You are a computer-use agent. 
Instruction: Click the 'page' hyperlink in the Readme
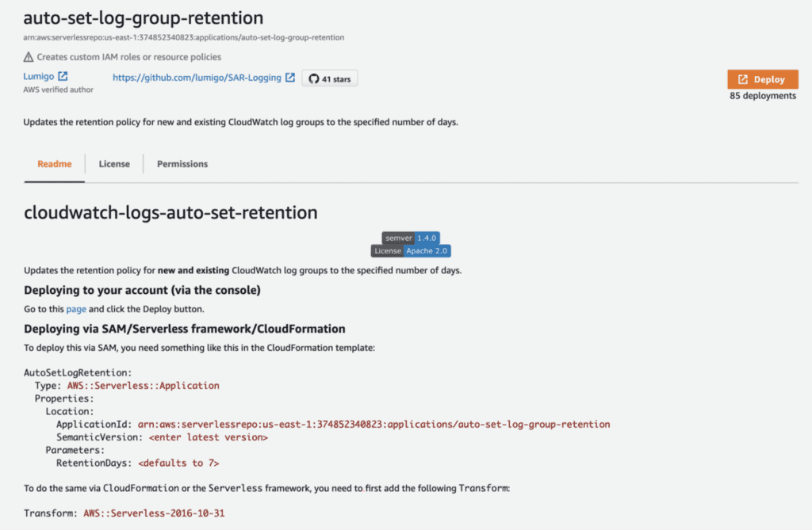pyautogui.click(x=75, y=309)
